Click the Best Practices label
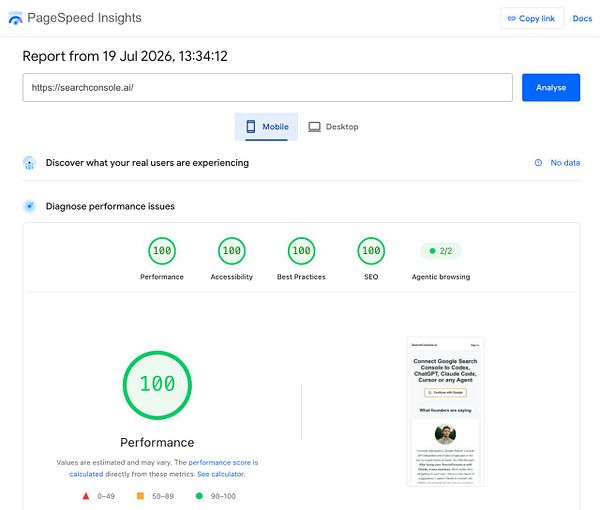600x510 pixels. [301, 277]
